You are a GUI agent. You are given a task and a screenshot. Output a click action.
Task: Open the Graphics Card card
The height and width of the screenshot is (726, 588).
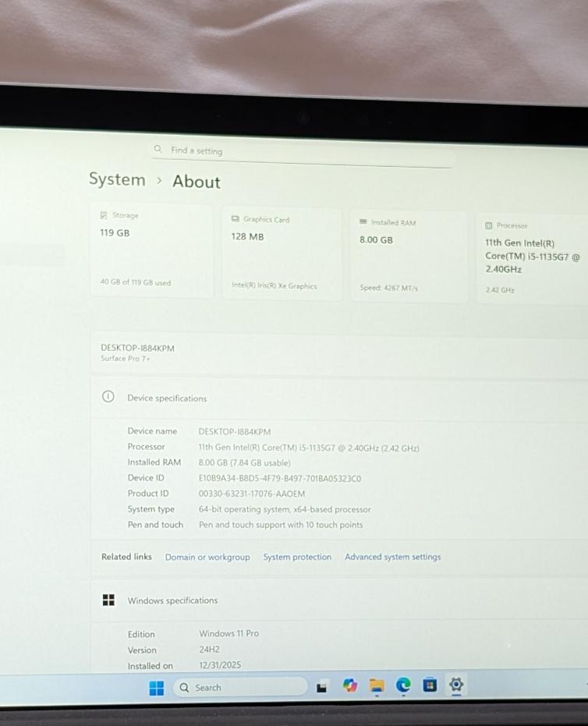point(282,254)
